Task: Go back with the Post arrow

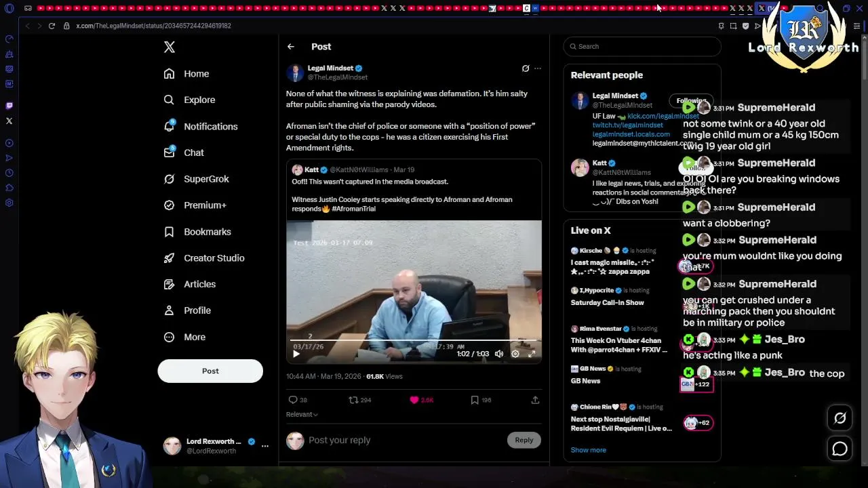Action: 291,47
